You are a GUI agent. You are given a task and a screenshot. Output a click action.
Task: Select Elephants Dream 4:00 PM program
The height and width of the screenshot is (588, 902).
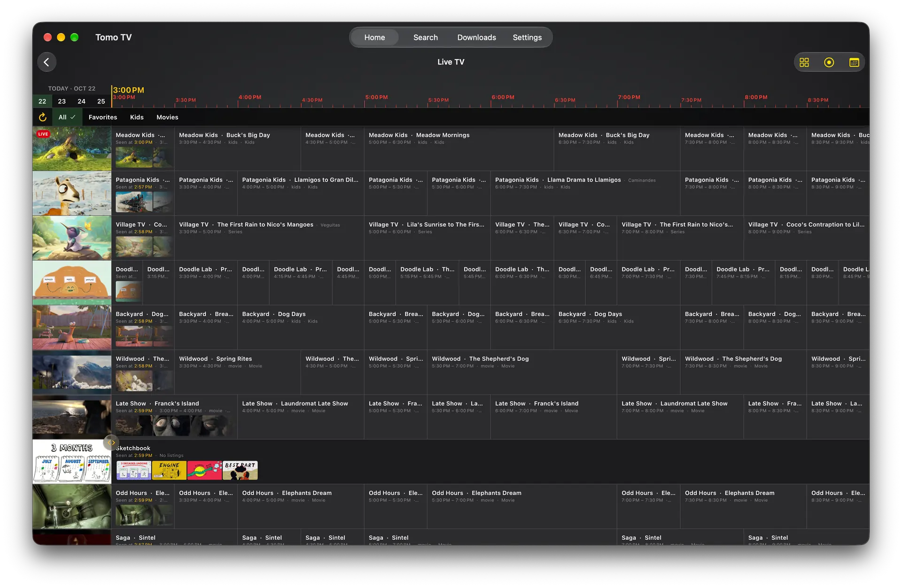(x=301, y=506)
